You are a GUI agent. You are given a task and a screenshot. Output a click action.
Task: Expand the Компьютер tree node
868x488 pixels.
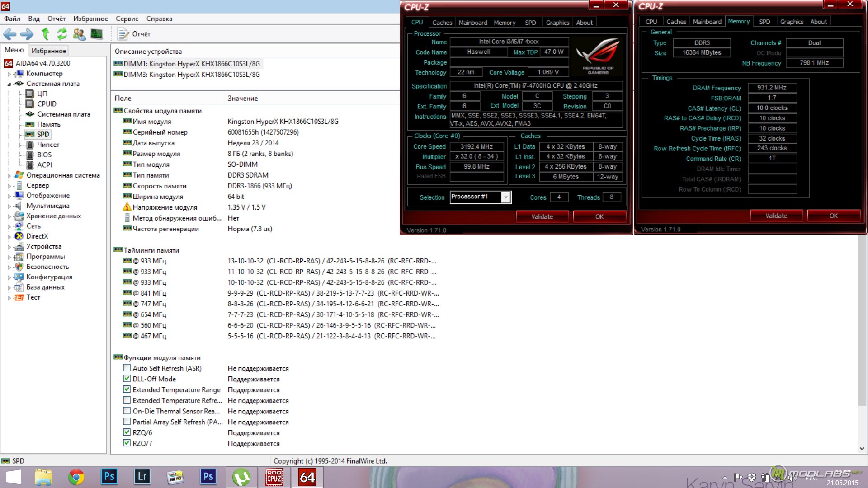[x=9, y=74]
